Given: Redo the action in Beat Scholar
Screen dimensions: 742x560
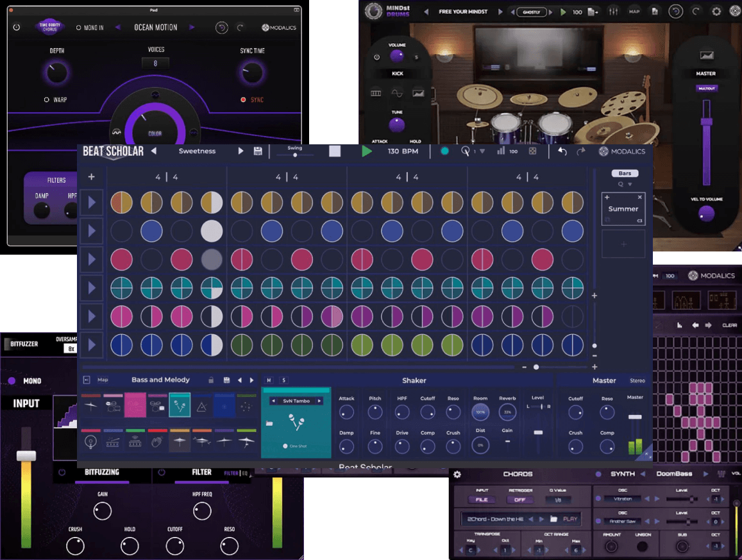Looking at the screenshot, I should 581,151.
